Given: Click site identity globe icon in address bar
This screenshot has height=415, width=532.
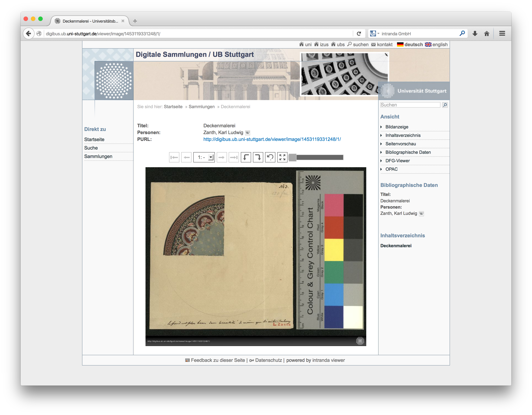Looking at the screenshot, I should pos(39,34).
